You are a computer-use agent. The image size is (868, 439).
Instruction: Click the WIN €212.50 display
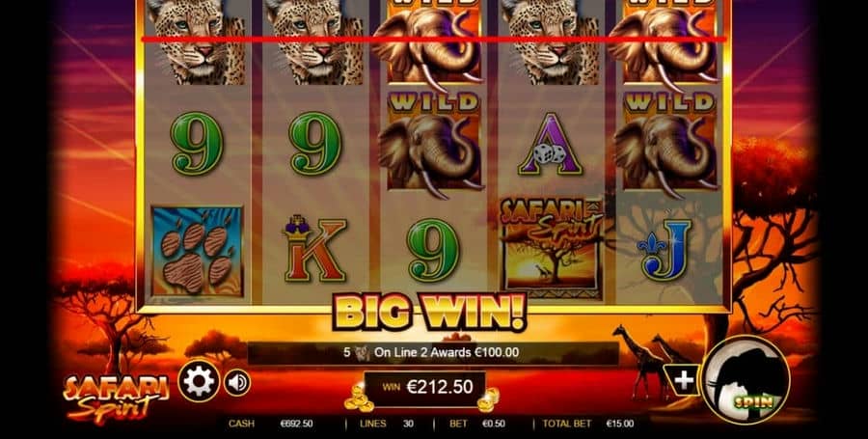tap(425, 387)
